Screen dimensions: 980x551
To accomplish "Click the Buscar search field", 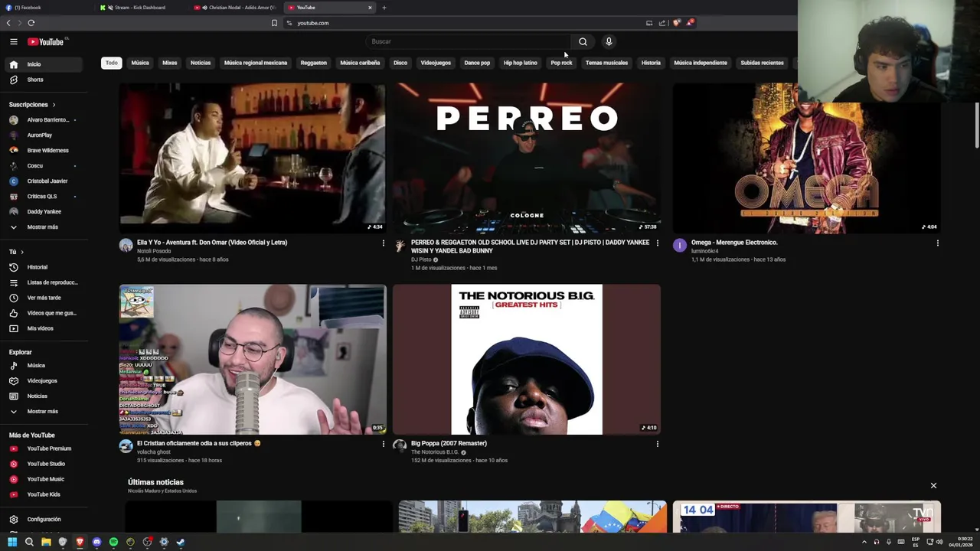I will tap(469, 41).
